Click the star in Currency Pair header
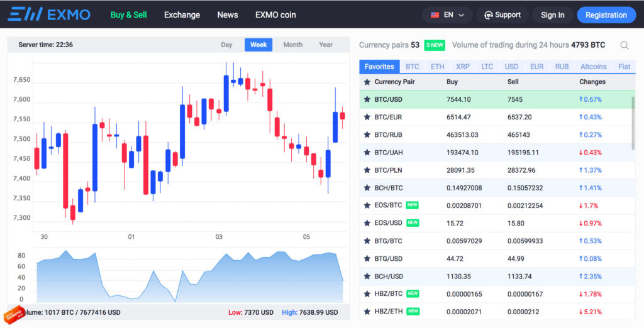The height and width of the screenshot is (328, 644). click(x=367, y=82)
